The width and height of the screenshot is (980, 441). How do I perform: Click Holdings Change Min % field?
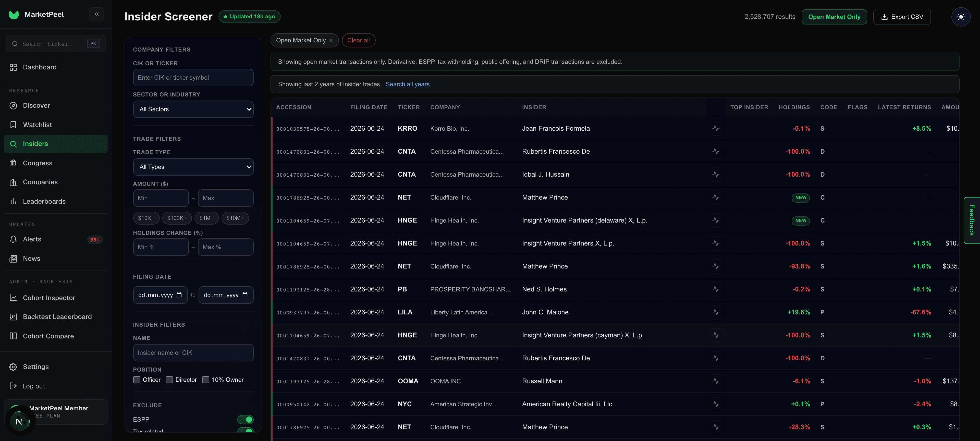point(161,247)
